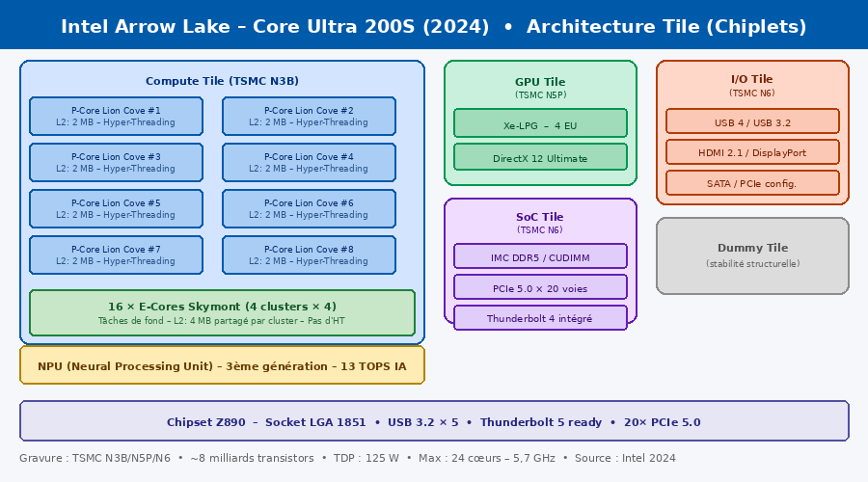Select the USB 4 / USB 3.2 box
868x482 pixels.
752,121
